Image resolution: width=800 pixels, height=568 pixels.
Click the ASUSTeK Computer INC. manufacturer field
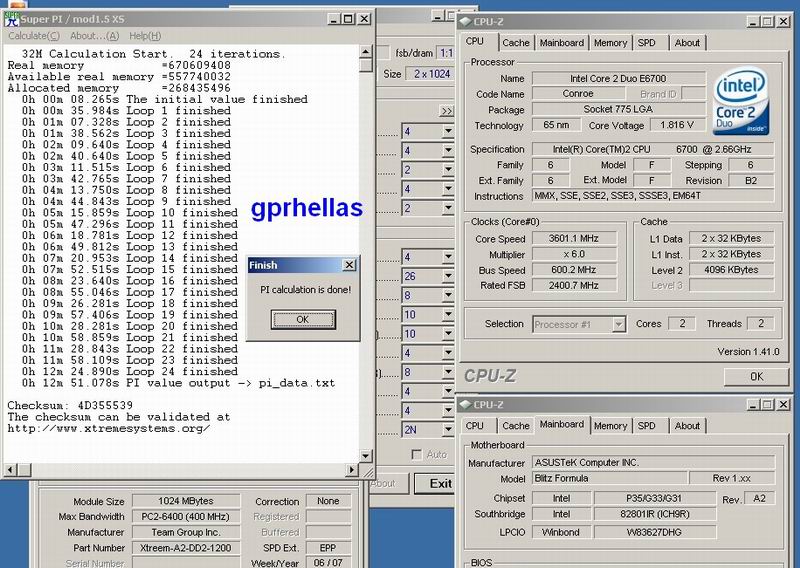click(x=654, y=462)
